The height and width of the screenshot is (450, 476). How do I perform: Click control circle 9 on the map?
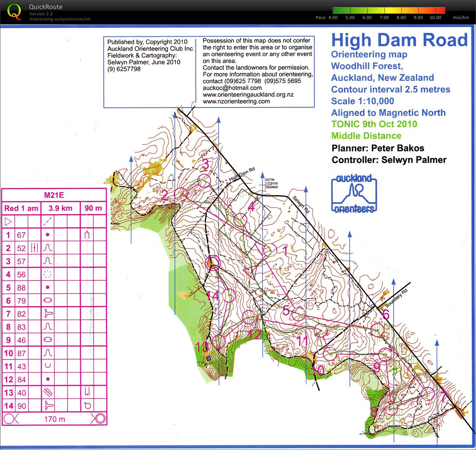(385, 355)
